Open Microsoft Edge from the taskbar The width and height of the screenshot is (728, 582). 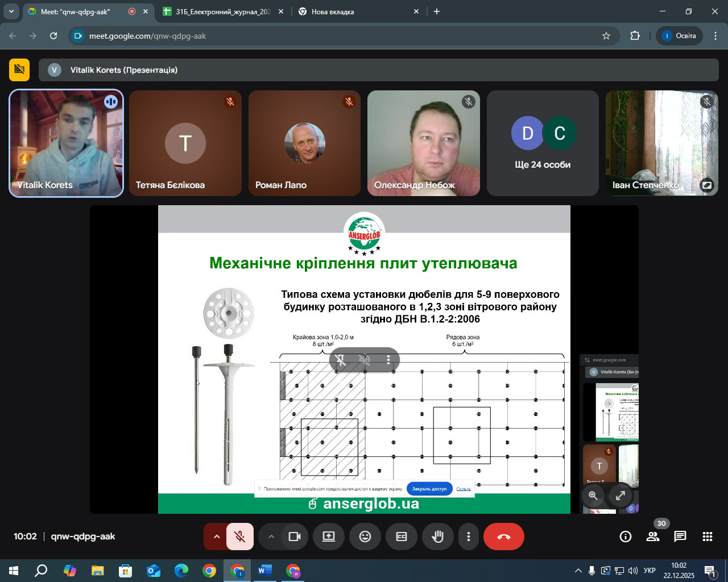[x=181, y=571]
